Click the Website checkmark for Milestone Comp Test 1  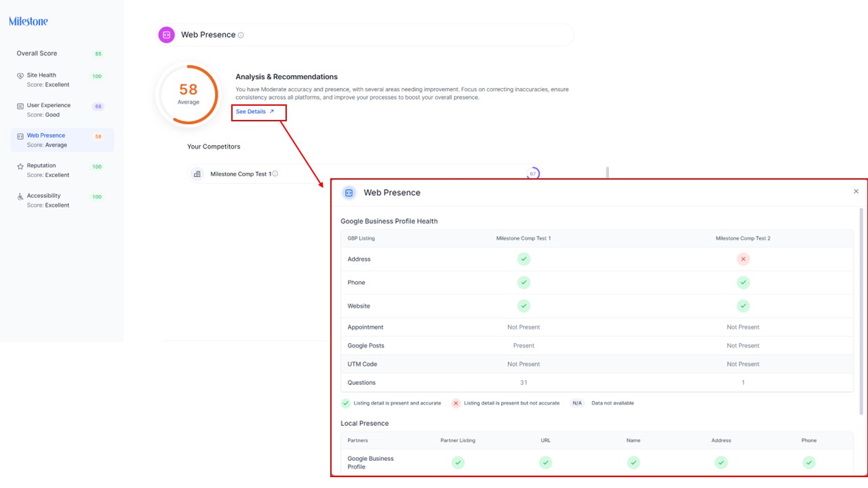(524, 306)
